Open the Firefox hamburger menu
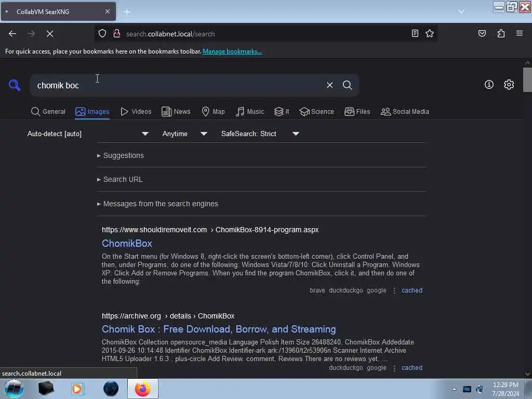 519,33
